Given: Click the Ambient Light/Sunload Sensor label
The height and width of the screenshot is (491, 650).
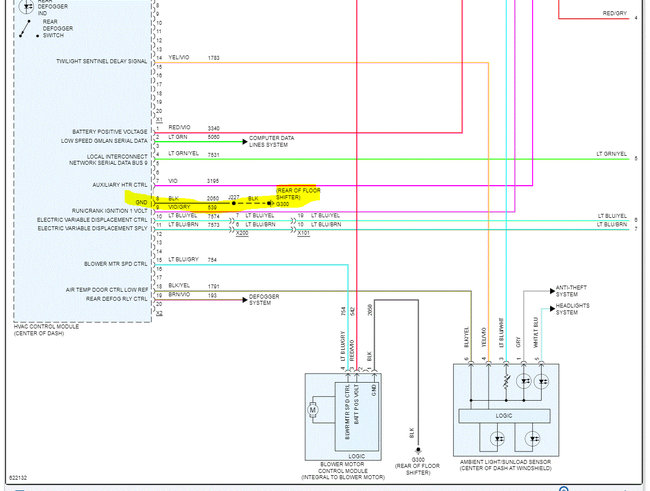Looking at the screenshot, I should click(x=505, y=466).
